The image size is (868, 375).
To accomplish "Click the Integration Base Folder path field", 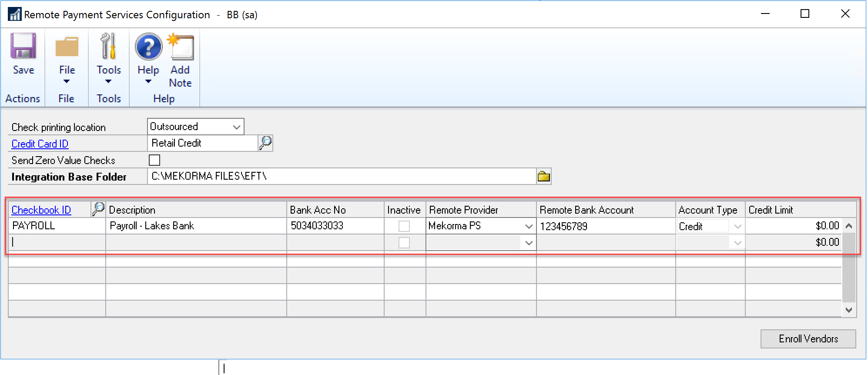I will pyautogui.click(x=342, y=176).
